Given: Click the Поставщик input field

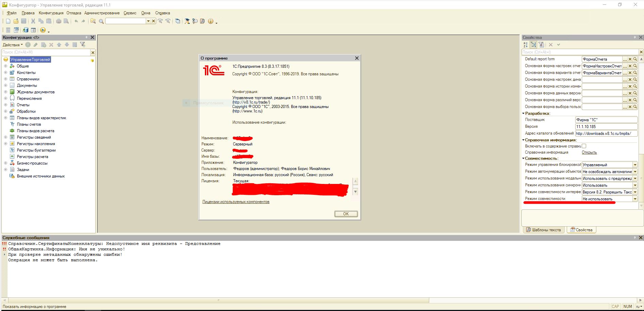Looking at the screenshot, I should click(x=606, y=120).
